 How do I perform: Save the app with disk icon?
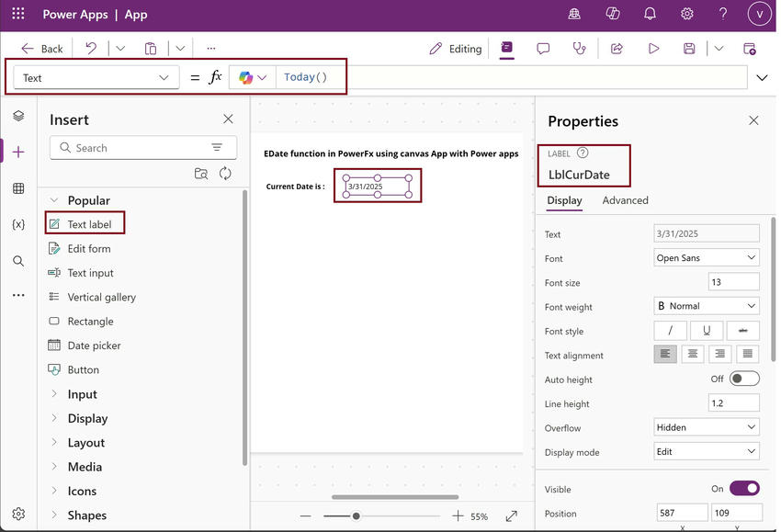coord(689,49)
